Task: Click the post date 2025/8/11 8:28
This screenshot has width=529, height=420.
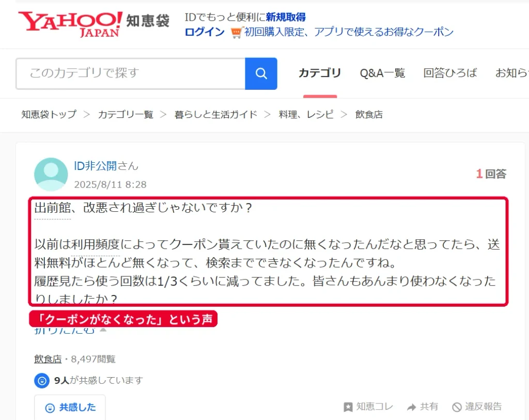Action: click(111, 184)
